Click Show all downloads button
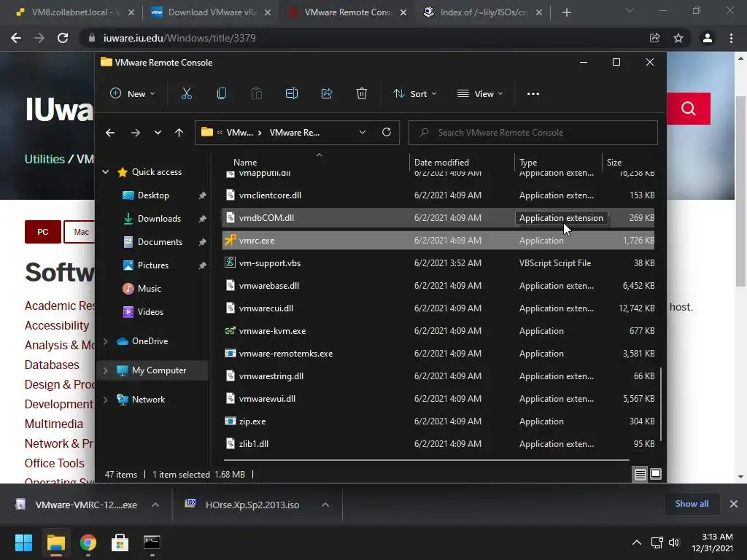Viewport: 747px width, 560px height. (x=692, y=504)
